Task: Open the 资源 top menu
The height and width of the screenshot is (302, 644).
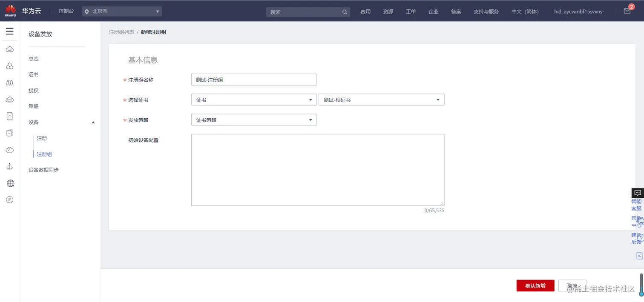Action: (388, 11)
